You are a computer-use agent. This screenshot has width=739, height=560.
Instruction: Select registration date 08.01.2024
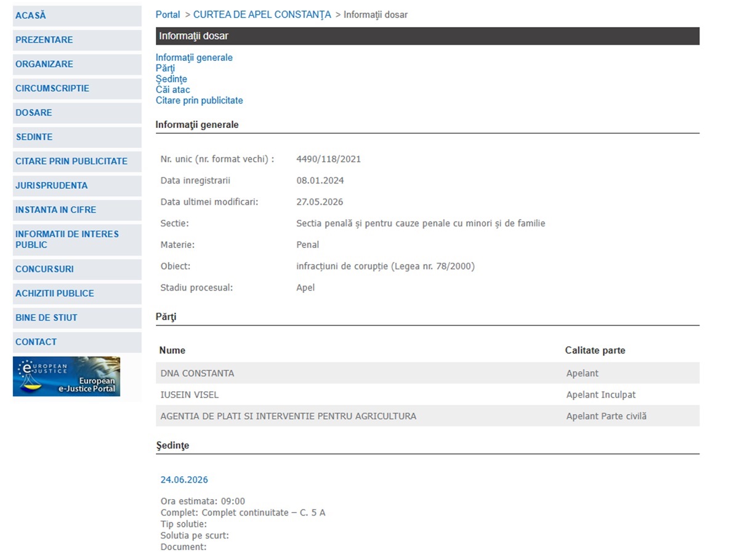320,181
